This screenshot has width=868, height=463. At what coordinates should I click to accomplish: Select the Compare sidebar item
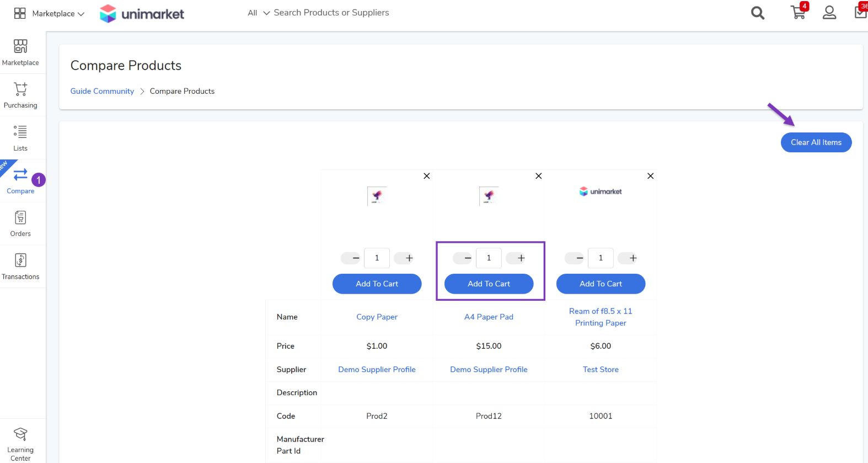pos(20,180)
